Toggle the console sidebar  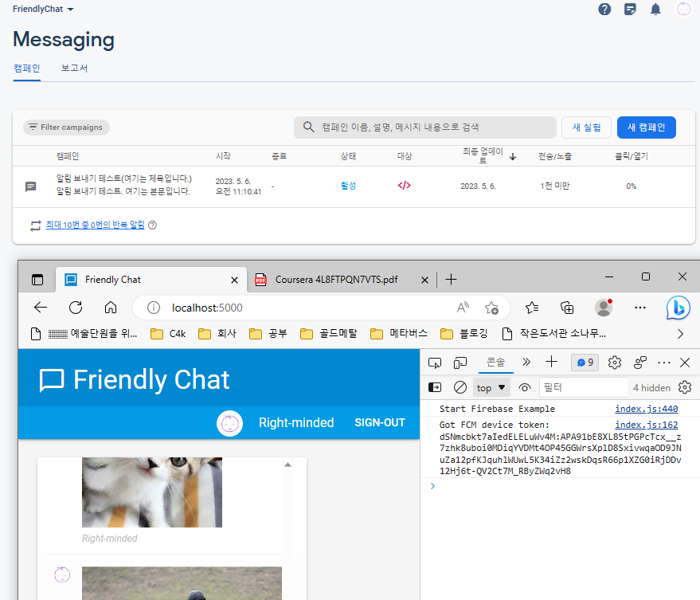tap(434, 387)
